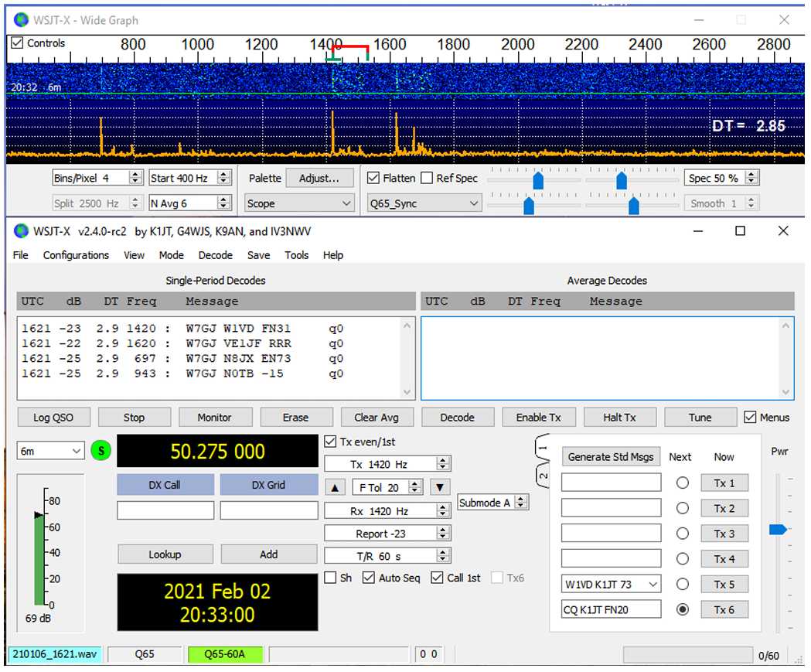Select the Next radio button for Tx 6

point(683,610)
